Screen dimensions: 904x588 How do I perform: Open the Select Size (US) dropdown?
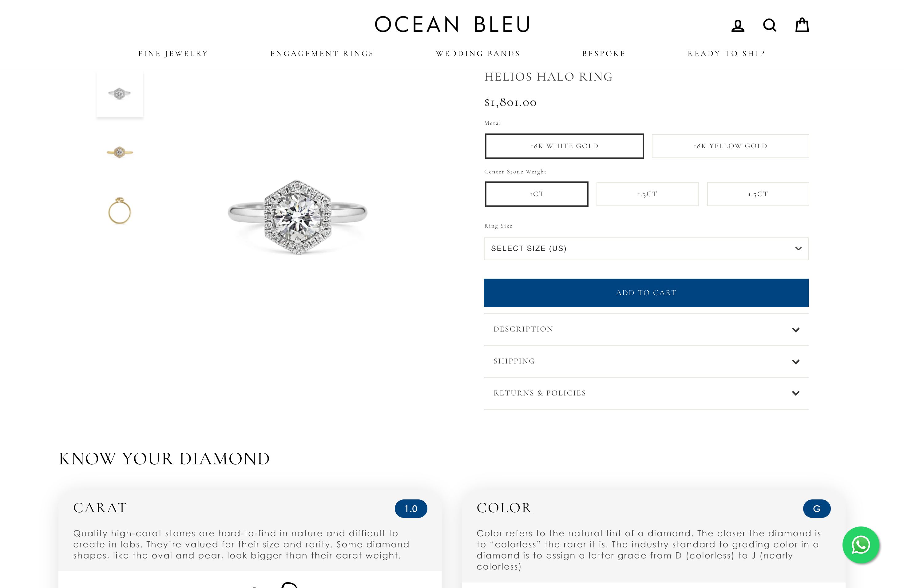(646, 249)
